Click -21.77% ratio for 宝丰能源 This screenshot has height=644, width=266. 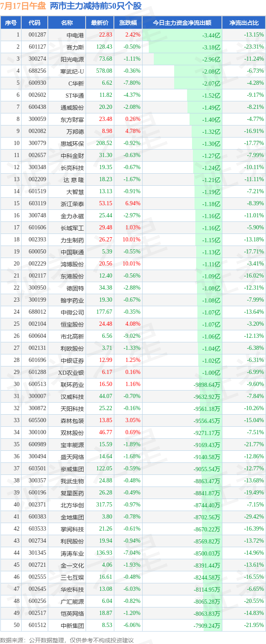pyautogui.click(x=254, y=445)
